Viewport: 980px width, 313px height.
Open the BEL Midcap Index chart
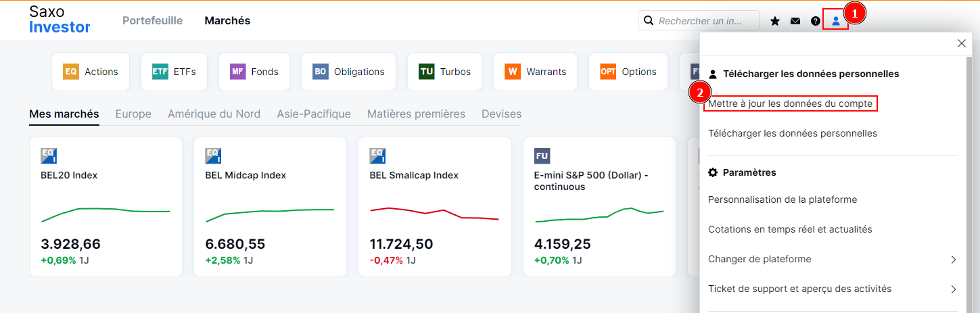270,215
